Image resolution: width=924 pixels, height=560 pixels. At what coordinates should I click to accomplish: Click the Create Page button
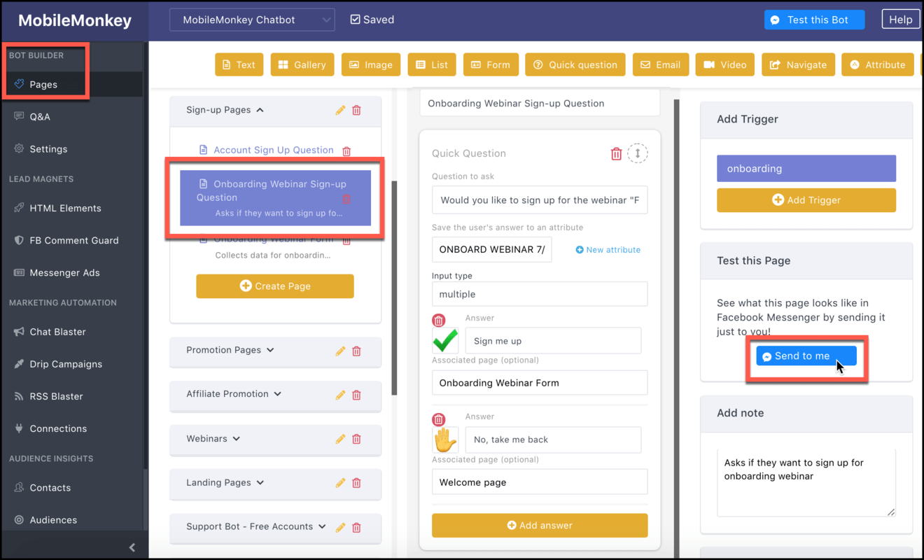[274, 286]
